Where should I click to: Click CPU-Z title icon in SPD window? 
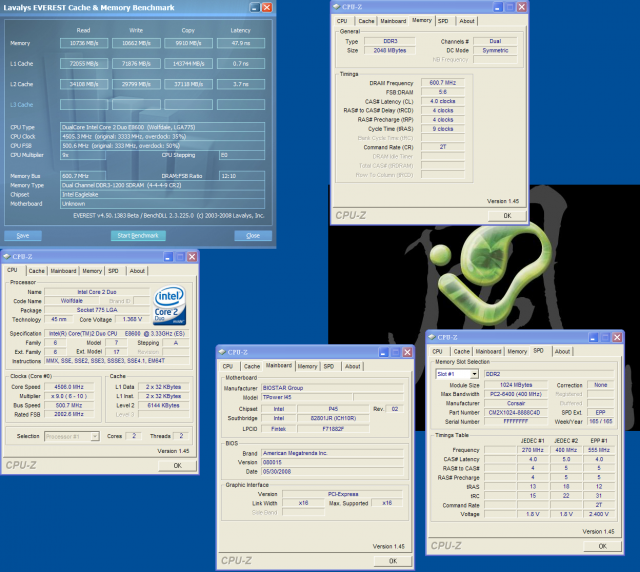coord(431,337)
